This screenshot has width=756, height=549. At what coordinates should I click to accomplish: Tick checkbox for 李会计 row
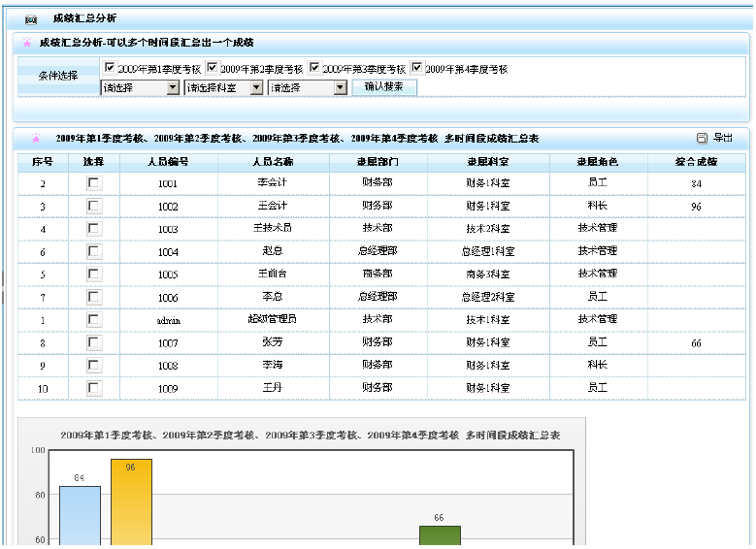[x=93, y=183]
